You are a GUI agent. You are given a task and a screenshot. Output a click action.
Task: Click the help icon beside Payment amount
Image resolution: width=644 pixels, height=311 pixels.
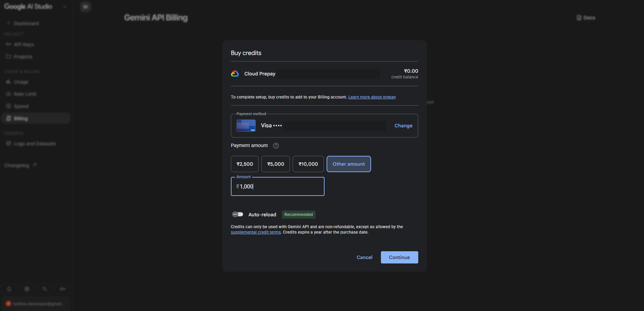coord(276,146)
